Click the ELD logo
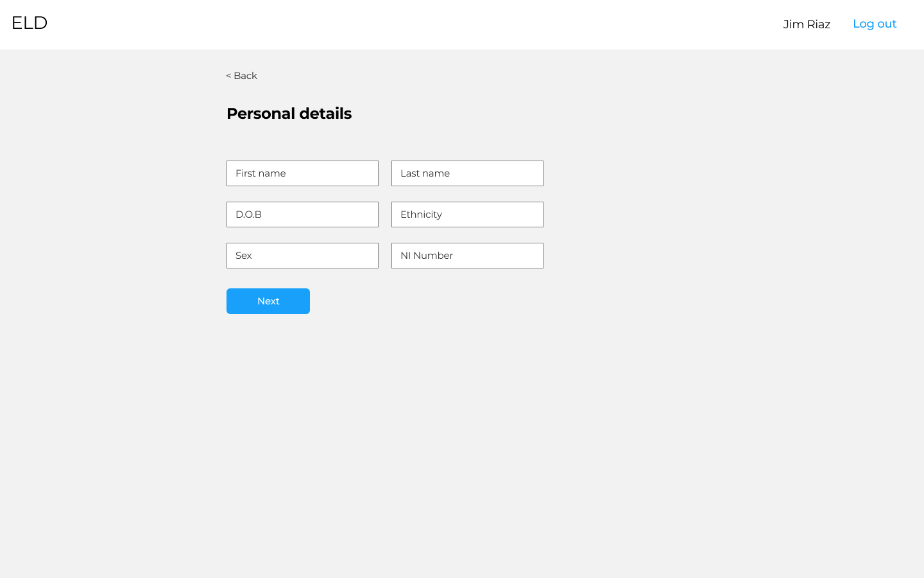Screen dimensions: 924x578 click(x=30, y=23)
